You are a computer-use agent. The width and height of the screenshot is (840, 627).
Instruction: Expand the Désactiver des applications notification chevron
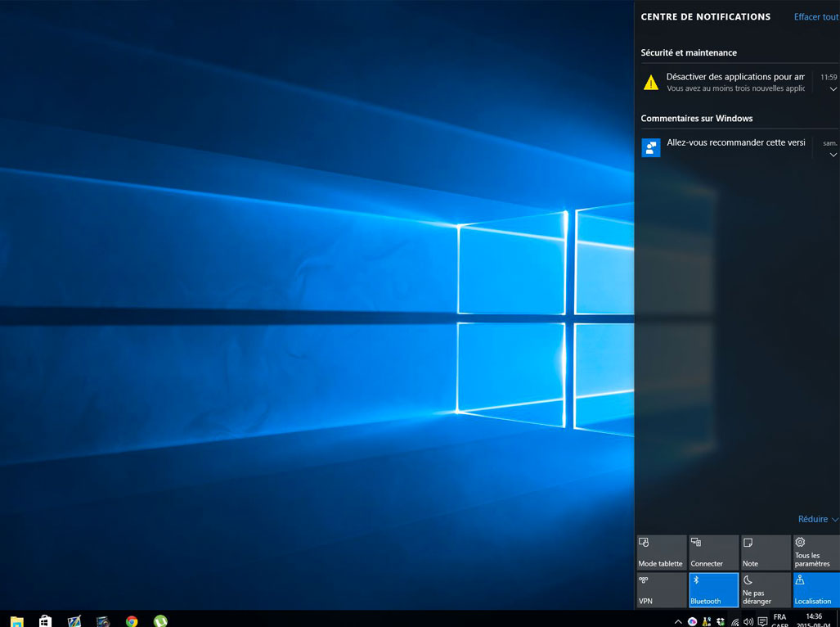pyautogui.click(x=833, y=89)
